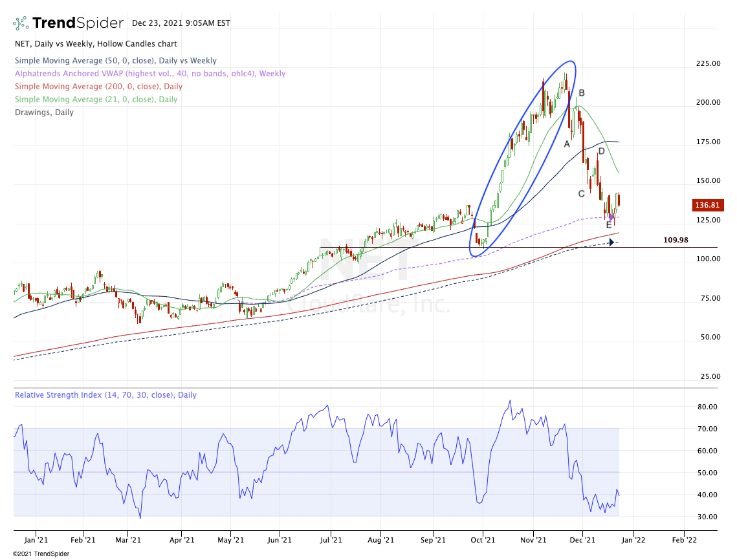Click the RSI 60.00 axis label

pyautogui.click(x=707, y=451)
